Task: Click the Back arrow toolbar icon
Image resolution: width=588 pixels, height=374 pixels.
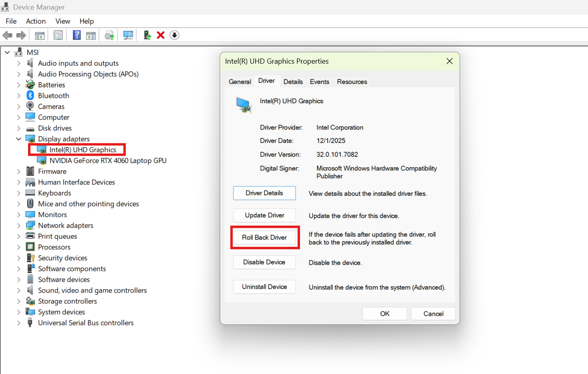Action: coord(8,35)
